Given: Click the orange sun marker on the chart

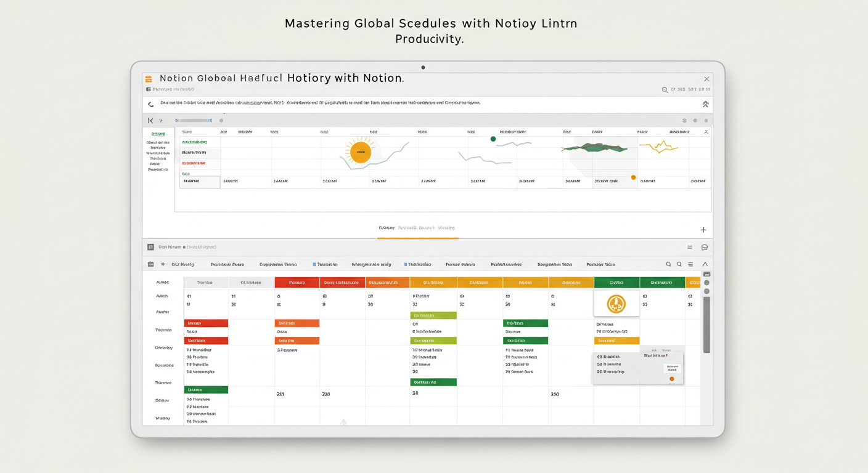Looking at the screenshot, I should 360,152.
